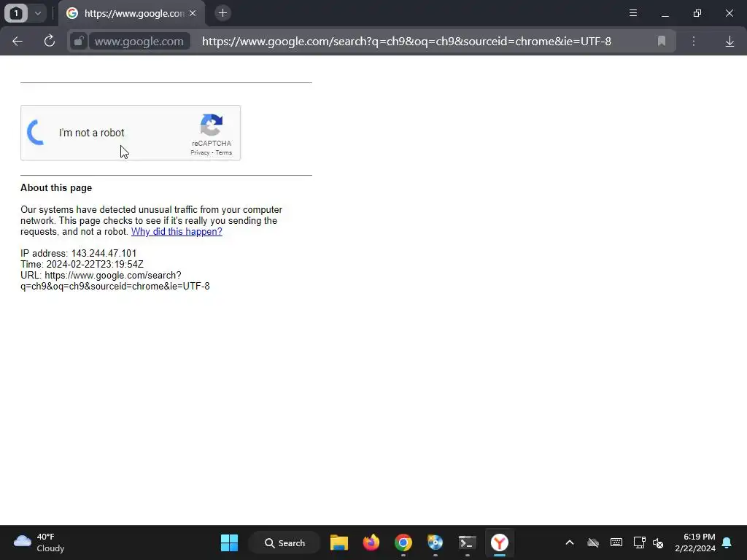Open the reCAPTCHA Terms link
This screenshot has height=560, width=747.
click(223, 152)
